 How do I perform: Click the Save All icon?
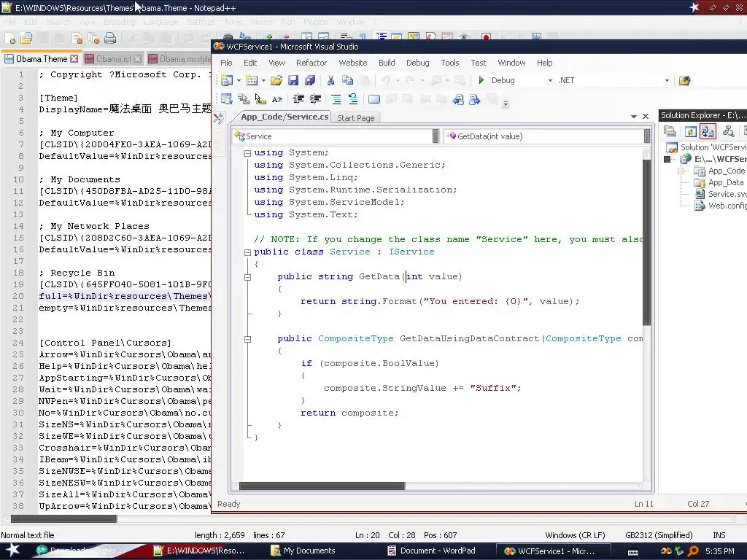(x=309, y=80)
